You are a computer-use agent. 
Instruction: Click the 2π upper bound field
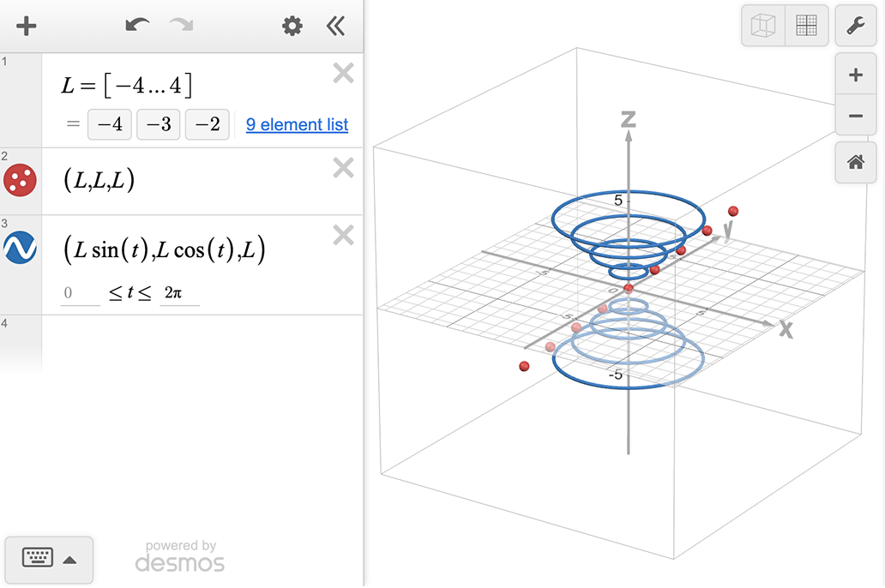pyautogui.click(x=178, y=293)
